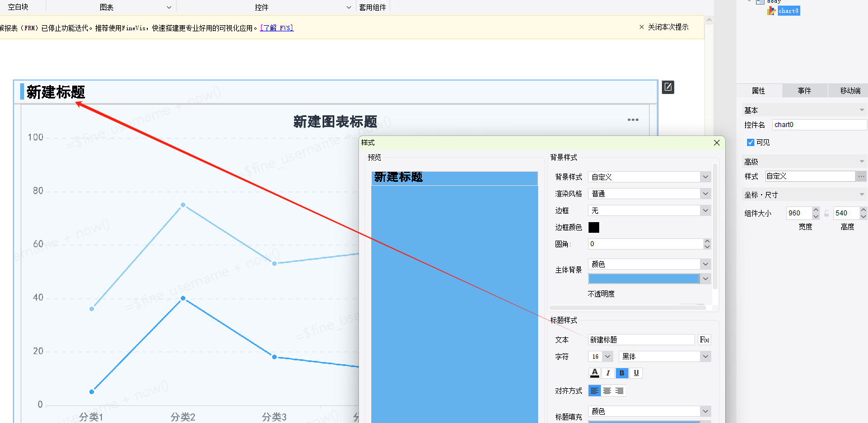
Task: Click the 新建标题 bar in the preview pane
Action: pos(454,178)
